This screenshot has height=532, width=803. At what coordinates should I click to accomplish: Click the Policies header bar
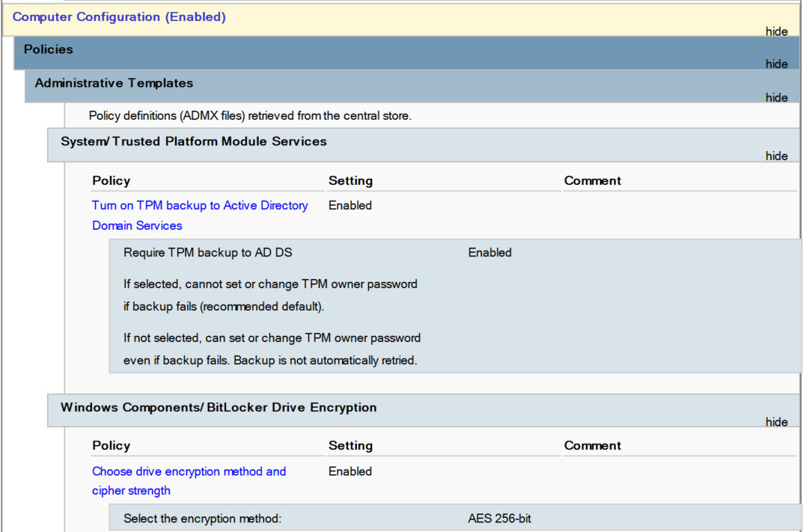point(48,49)
